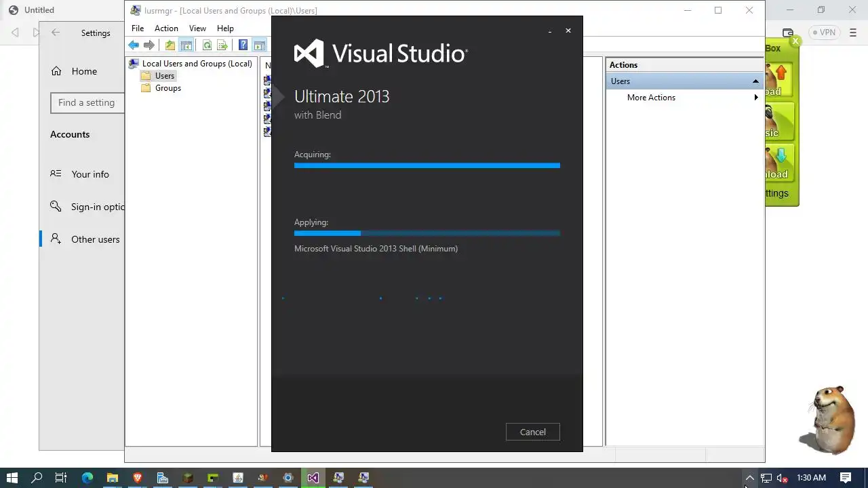
Task: Click the 'Ultimate 2013' heading
Action: point(342,96)
